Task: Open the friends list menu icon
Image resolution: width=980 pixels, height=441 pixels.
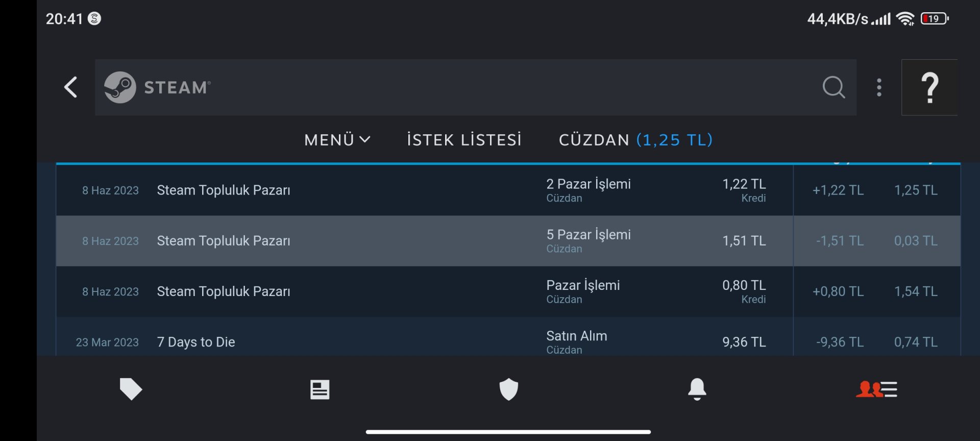Action: pyautogui.click(x=876, y=389)
